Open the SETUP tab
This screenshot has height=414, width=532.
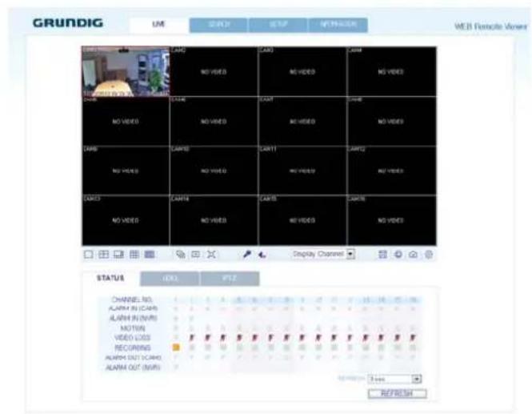click(278, 25)
